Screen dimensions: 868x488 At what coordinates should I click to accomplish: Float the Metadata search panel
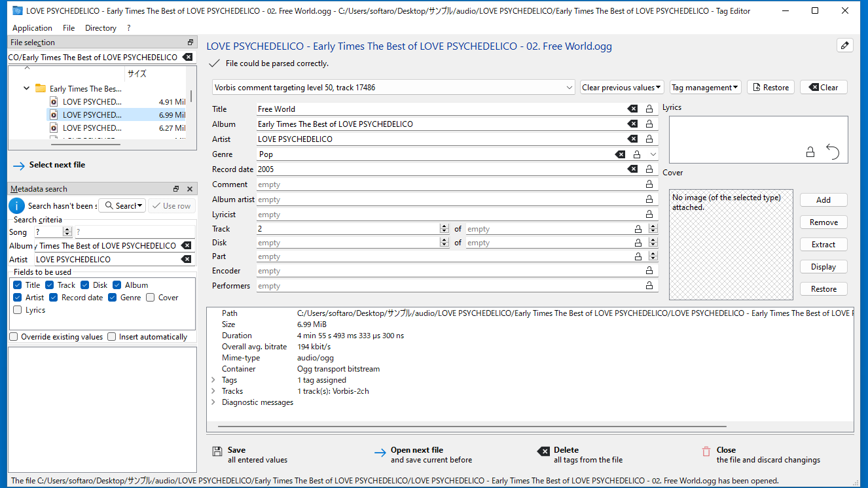[x=176, y=189]
